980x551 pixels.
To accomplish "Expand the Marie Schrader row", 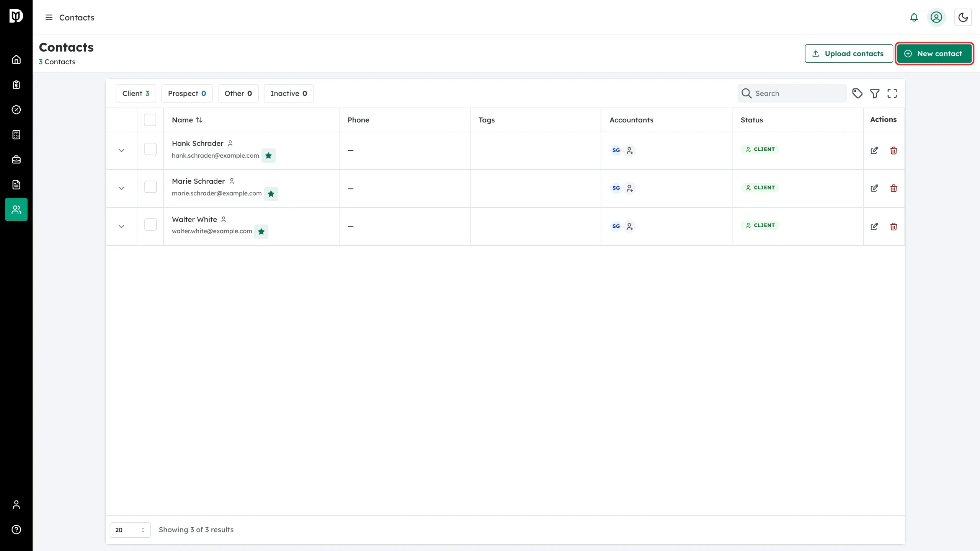I will 121,188.
